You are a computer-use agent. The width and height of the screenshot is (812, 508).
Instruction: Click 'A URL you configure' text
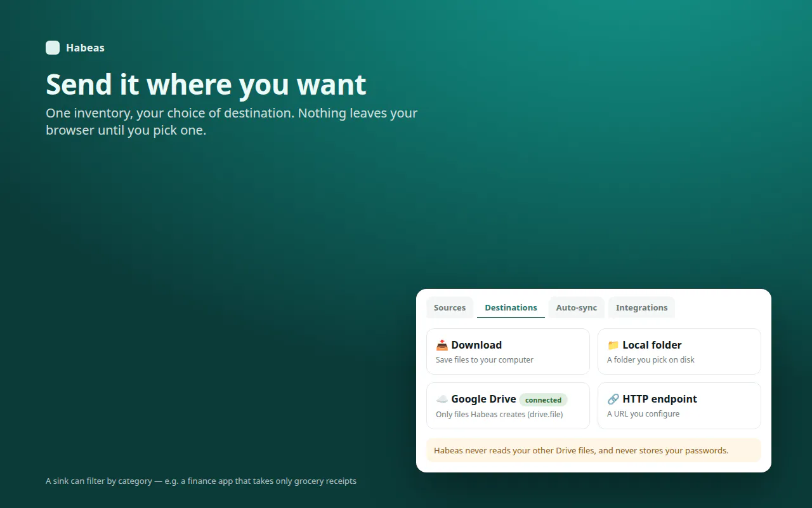click(643, 414)
